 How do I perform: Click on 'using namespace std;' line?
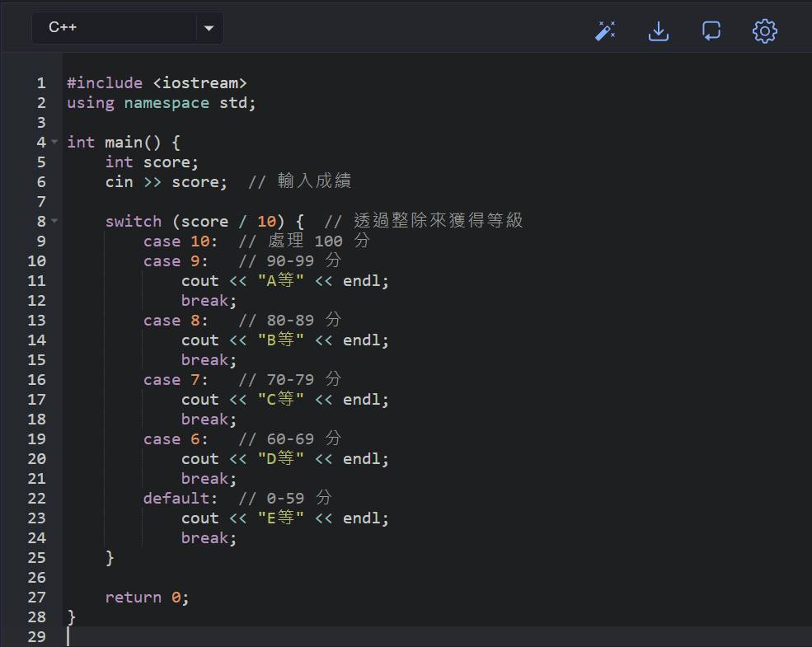point(161,102)
